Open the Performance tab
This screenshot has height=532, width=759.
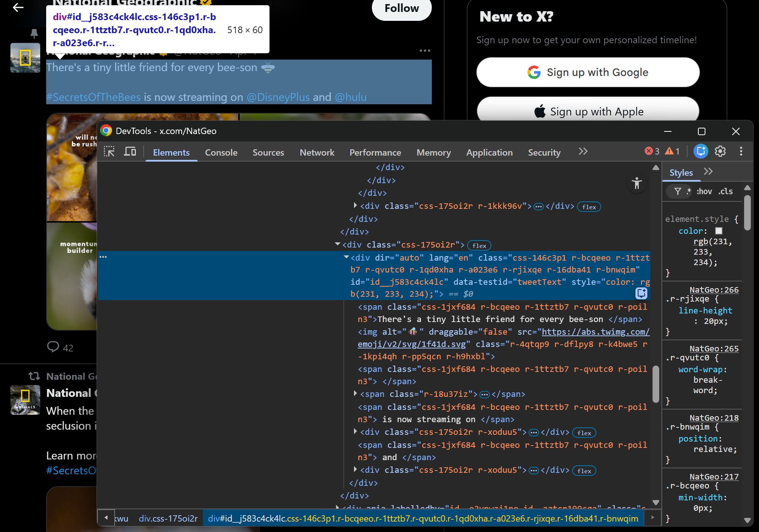375,152
